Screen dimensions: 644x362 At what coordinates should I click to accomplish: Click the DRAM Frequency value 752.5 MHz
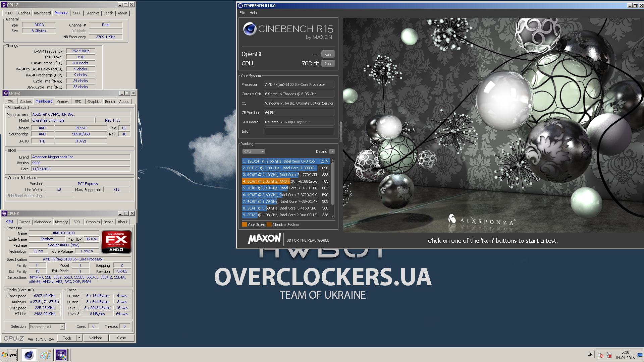[x=80, y=51]
